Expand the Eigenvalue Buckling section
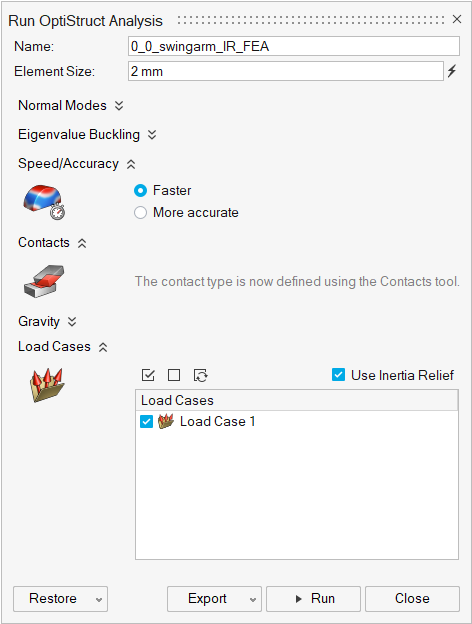 click(152, 135)
